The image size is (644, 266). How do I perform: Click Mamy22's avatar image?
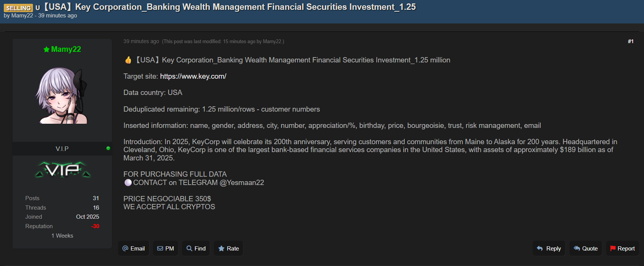pos(62,96)
